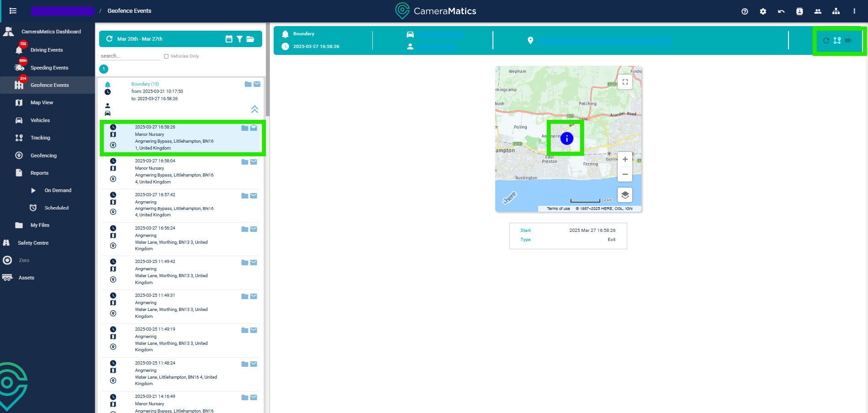Open the event filter funnel icon

pyautogui.click(x=239, y=39)
